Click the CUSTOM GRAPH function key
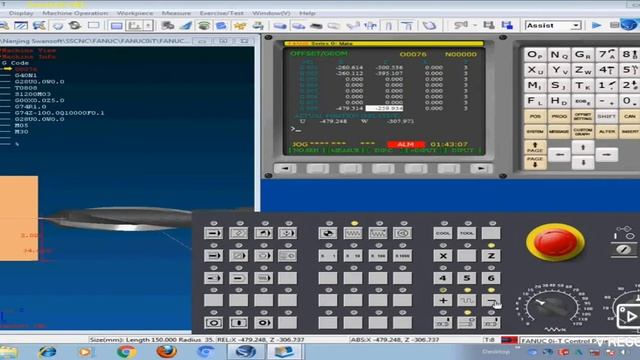Image resolution: width=640 pixels, height=360 pixels. [x=583, y=131]
